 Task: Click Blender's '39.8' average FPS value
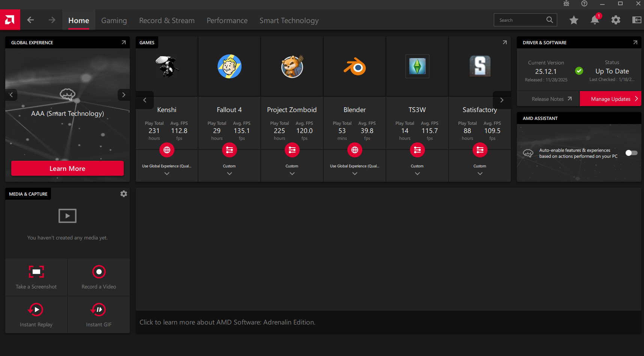pos(367,131)
